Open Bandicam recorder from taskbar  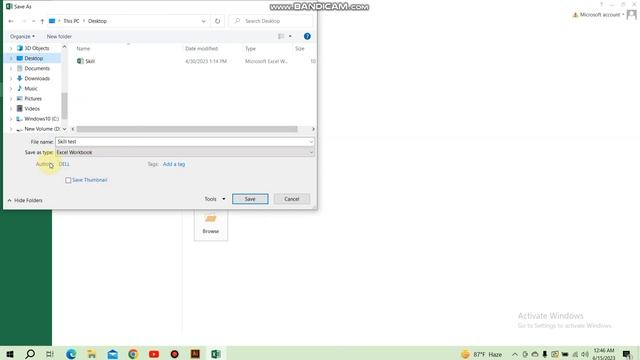pyautogui.click(x=175, y=354)
